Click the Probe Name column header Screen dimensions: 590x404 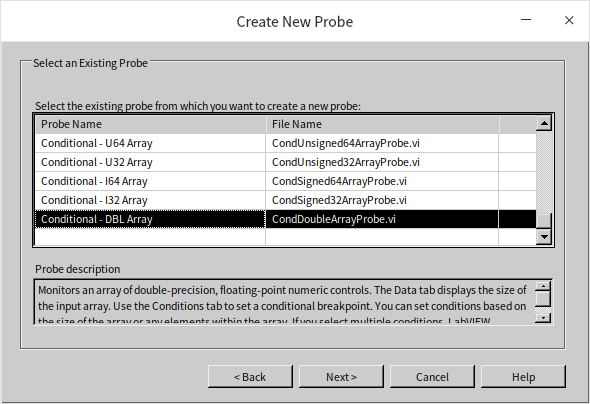tap(151, 124)
